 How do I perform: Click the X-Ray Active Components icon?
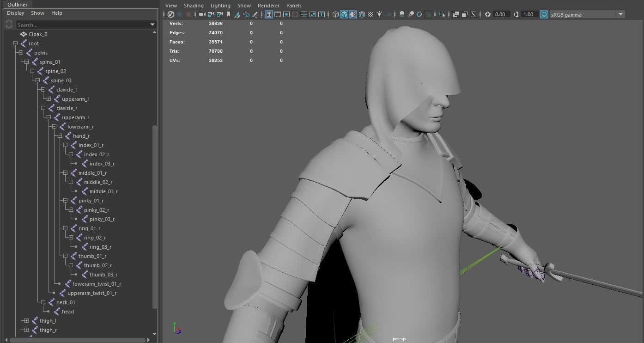[465, 14]
